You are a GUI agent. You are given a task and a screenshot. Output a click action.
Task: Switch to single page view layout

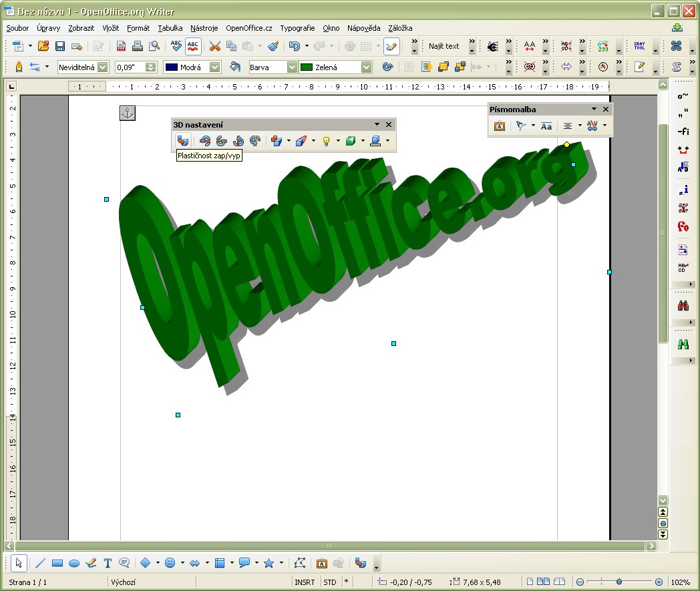point(530,582)
